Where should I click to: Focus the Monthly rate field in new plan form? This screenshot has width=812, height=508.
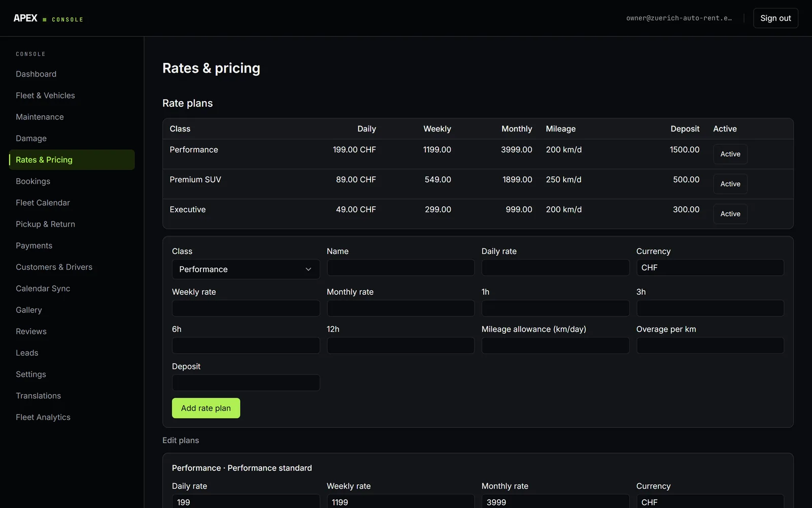pyautogui.click(x=400, y=308)
